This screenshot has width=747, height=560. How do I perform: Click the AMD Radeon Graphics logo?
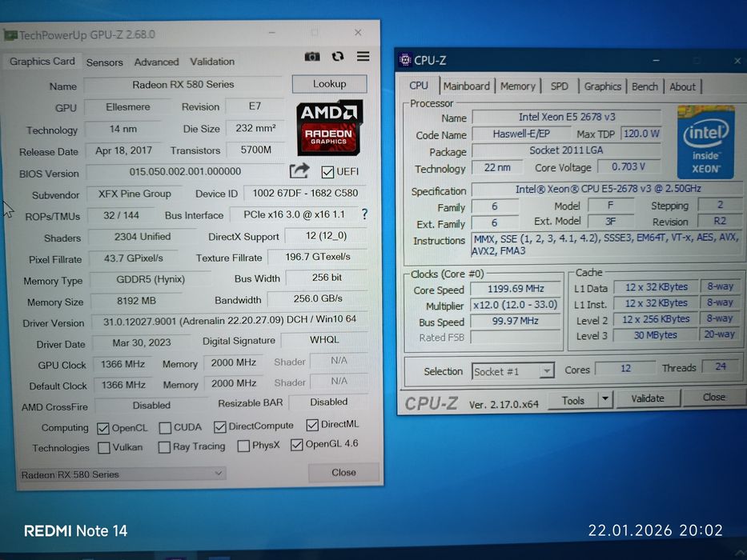pyautogui.click(x=329, y=128)
